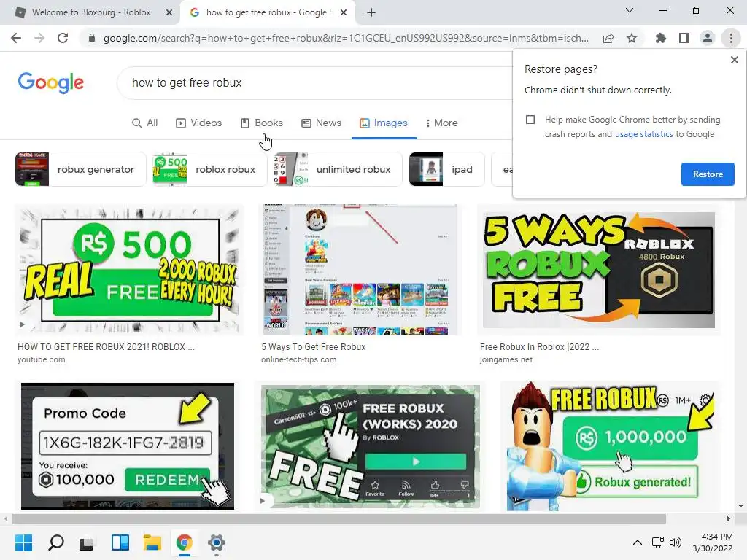Click the Chrome taskbar icon
This screenshot has height=560, width=747.
[x=184, y=542]
